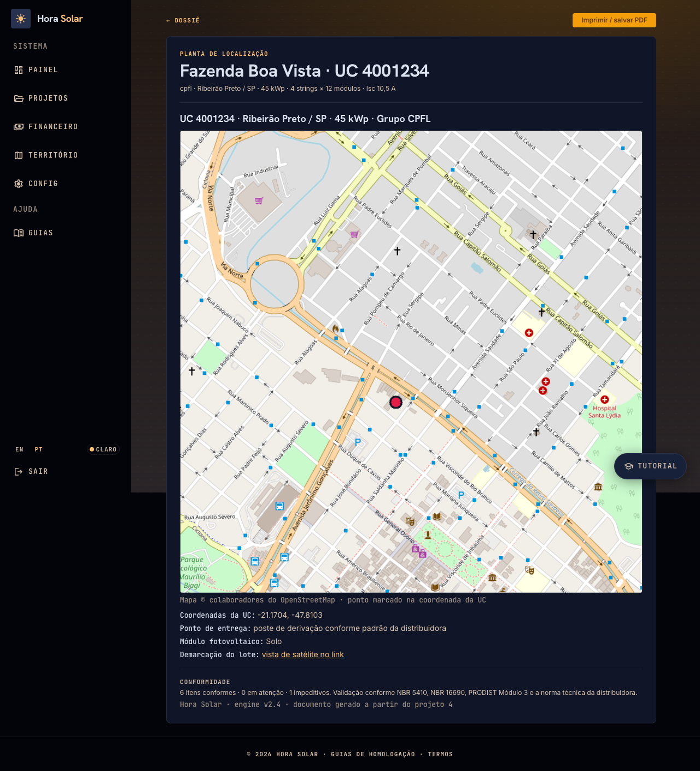Screen dimensions: 700x771
Task: Click the OpenStreetMap attribution caption
Action: point(333,600)
